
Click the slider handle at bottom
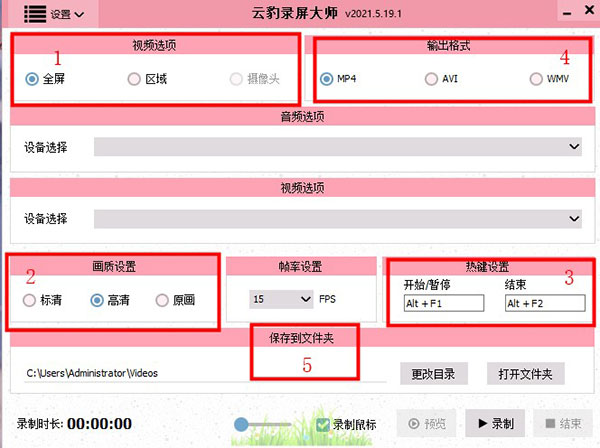[241, 425]
